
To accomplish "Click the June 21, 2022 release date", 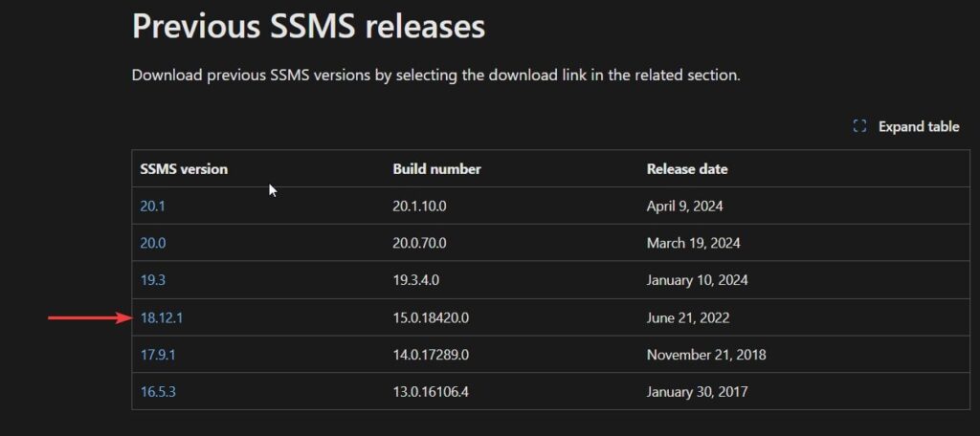I will 689,317.
